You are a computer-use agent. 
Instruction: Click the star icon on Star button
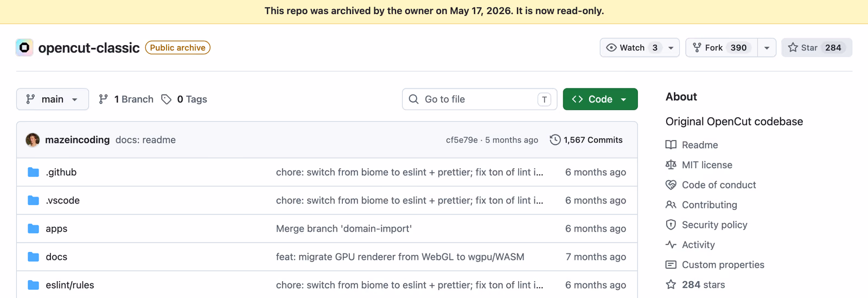(793, 48)
